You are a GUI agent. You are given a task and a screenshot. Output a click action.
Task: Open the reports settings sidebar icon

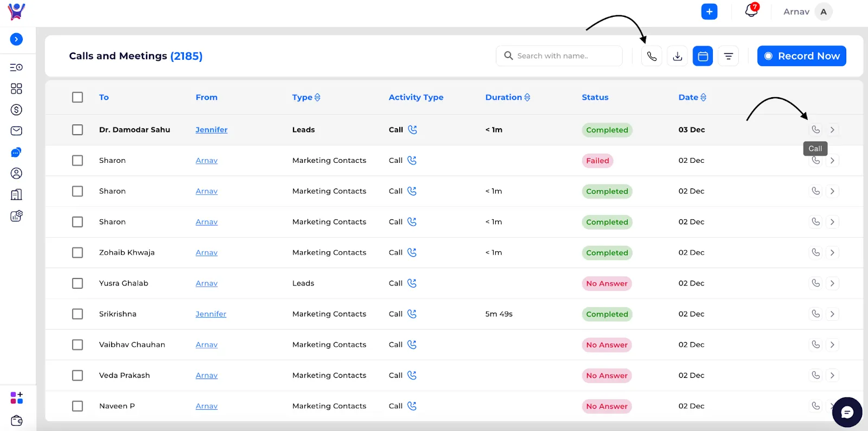[16, 216]
